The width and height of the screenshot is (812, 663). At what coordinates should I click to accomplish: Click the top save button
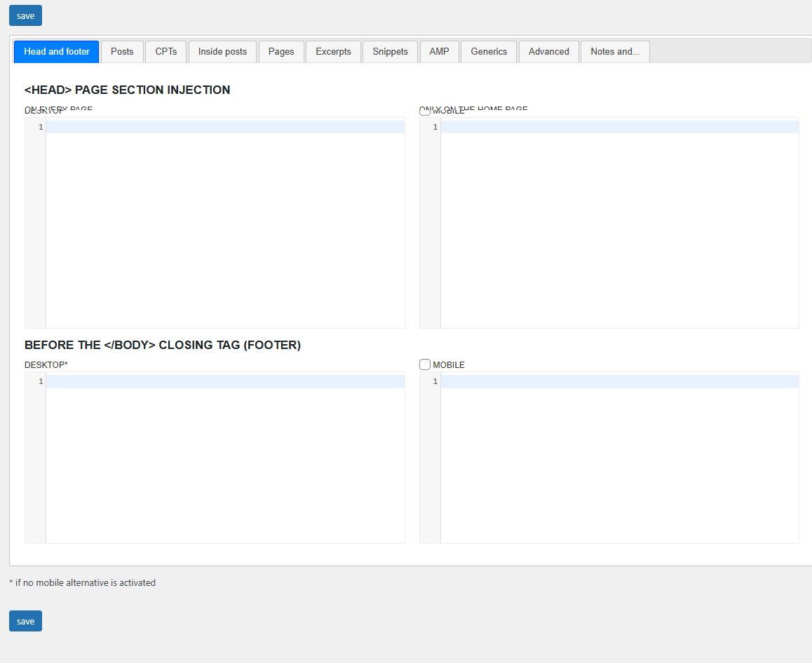click(25, 15)
